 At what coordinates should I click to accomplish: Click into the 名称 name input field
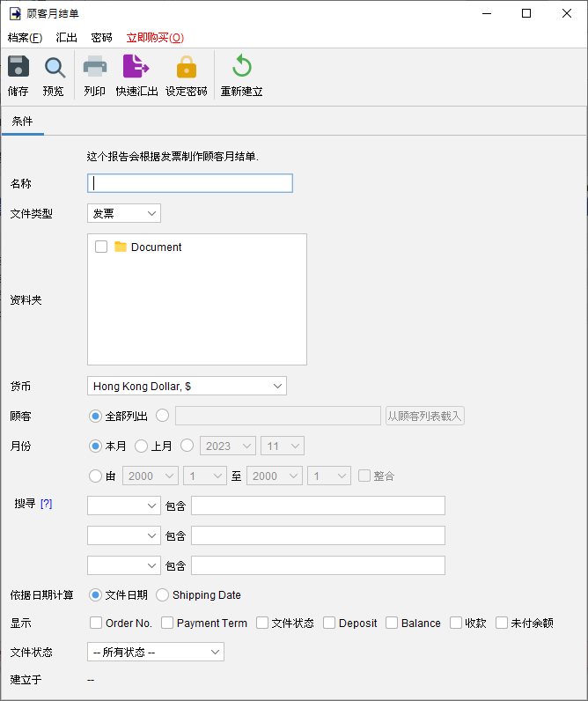[x=190, y=183]
